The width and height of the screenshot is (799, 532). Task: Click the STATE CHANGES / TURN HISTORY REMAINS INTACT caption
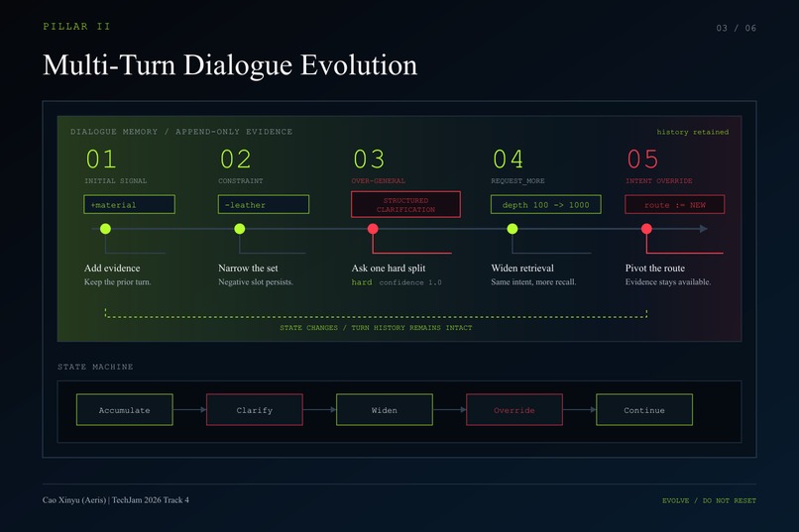376,327
